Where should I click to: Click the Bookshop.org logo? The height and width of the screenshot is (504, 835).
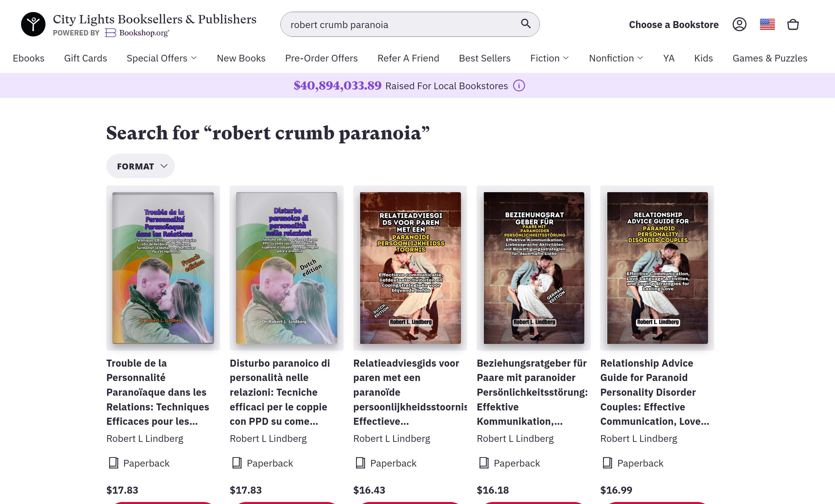click(x=137, y=33)
